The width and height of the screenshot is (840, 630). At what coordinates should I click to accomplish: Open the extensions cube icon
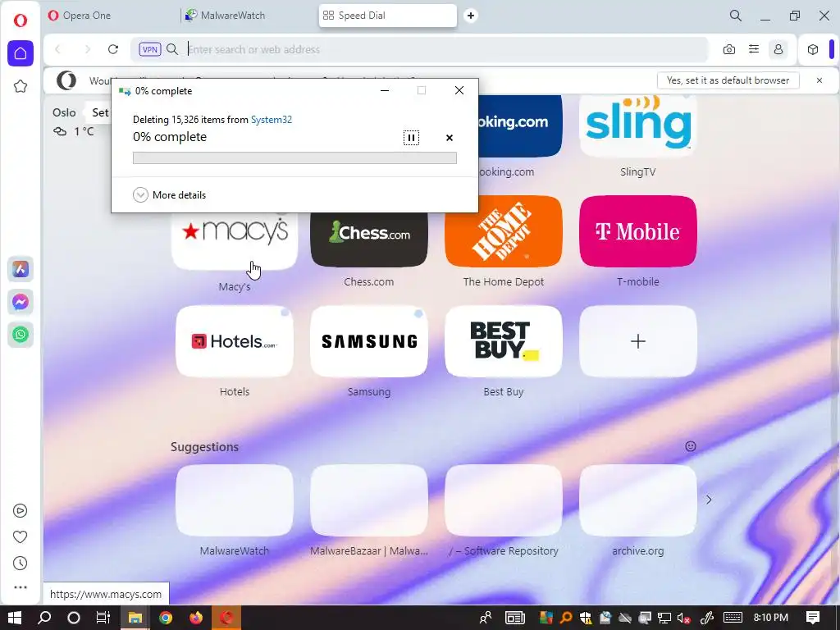813,49
